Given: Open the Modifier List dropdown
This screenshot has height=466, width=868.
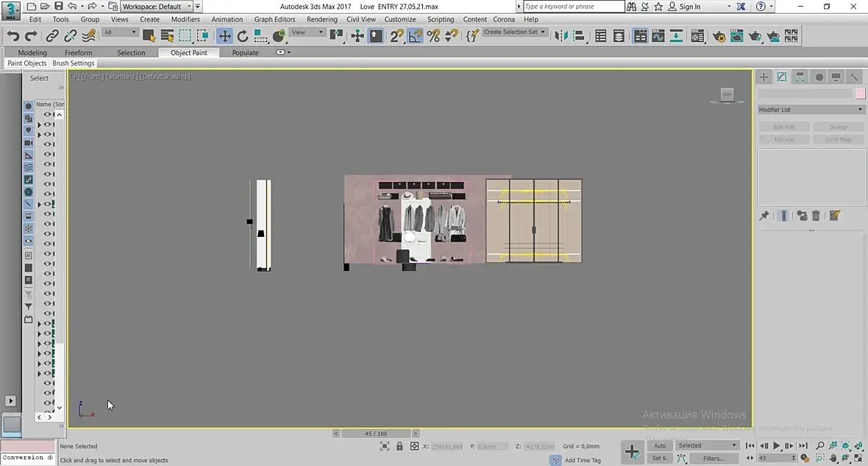Looking at the screenshot, I should click(811, 110).
